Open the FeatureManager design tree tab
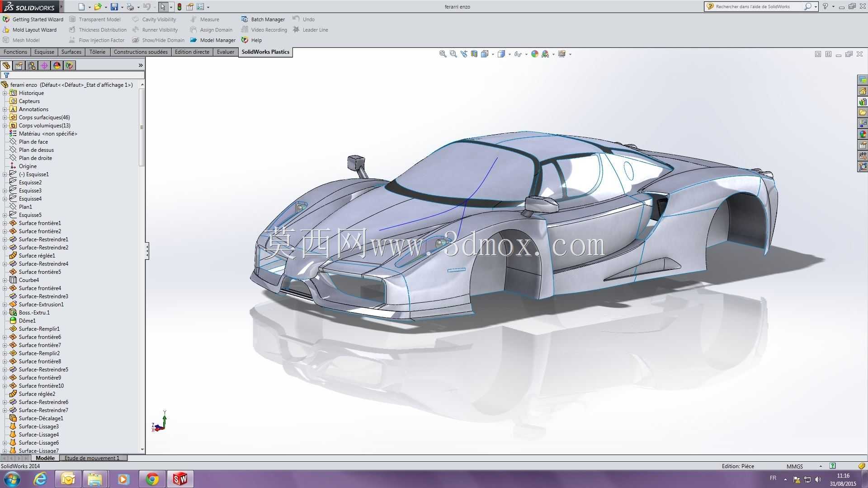Viewport: 868px width, 488px height. coord(6,66)
